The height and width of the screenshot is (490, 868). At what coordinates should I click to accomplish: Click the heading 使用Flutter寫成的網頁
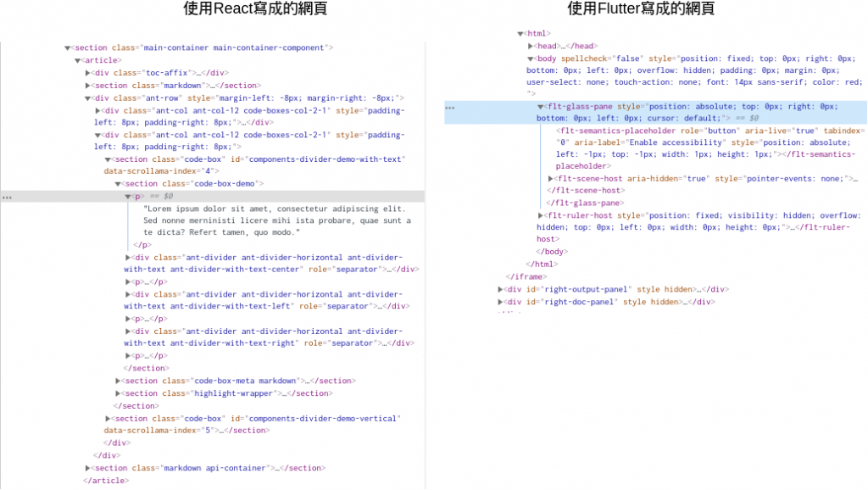(641, 8)
